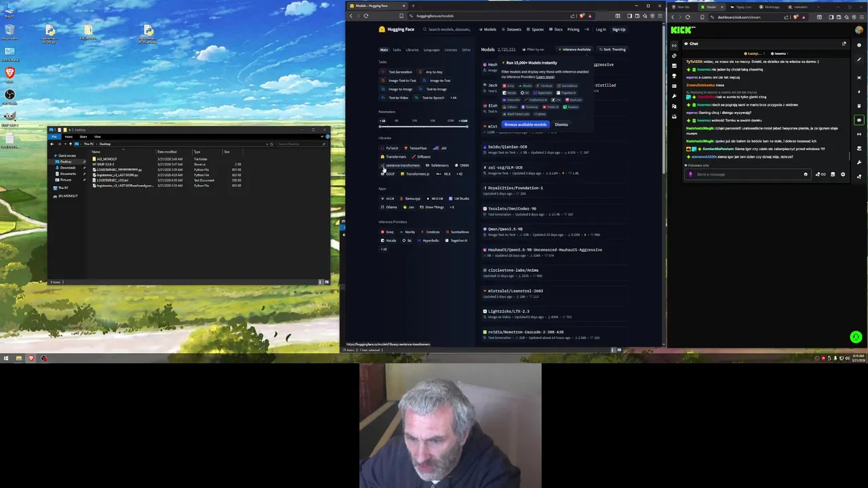Image resolution: width=868 pixels, height=488 pixels.
Task: Select This PC in File Explorer sidebar
Action: [x=63, y=188]
